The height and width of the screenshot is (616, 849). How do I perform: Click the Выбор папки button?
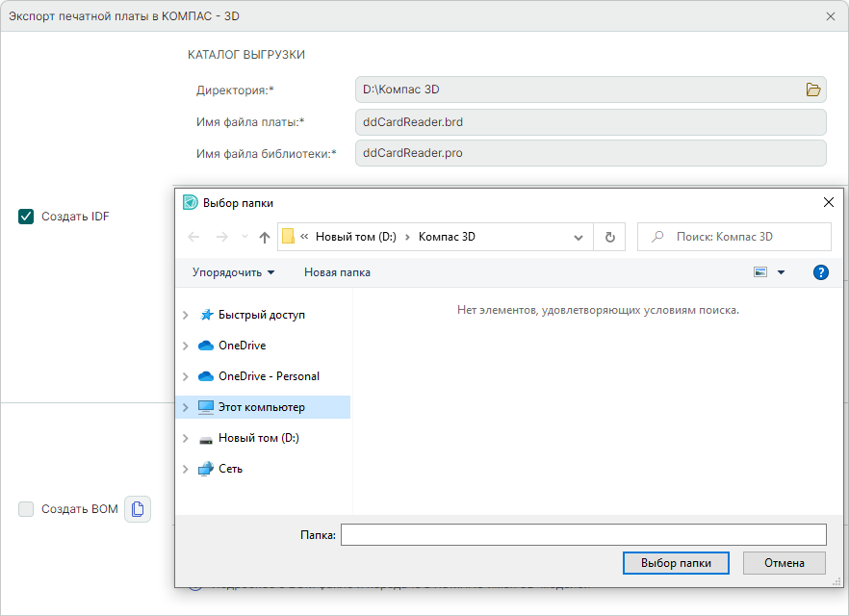(x=676, y=563)
